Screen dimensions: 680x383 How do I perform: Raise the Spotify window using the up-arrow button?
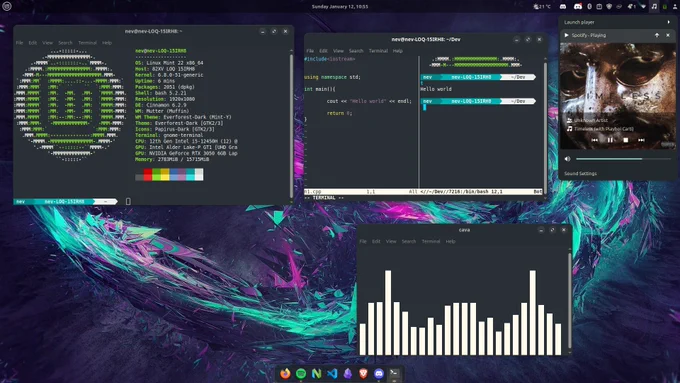pyautogui.click(x=657, y=35)
